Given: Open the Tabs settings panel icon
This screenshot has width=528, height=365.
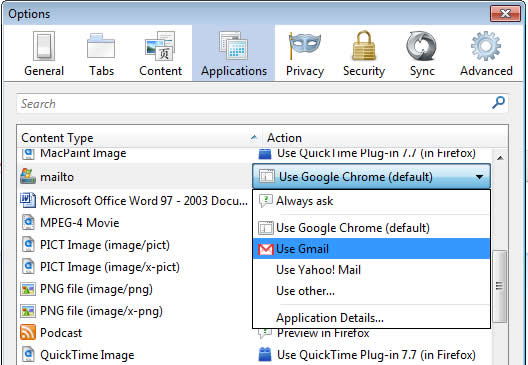Looking at the screenshot, I should tap(101, 46).
